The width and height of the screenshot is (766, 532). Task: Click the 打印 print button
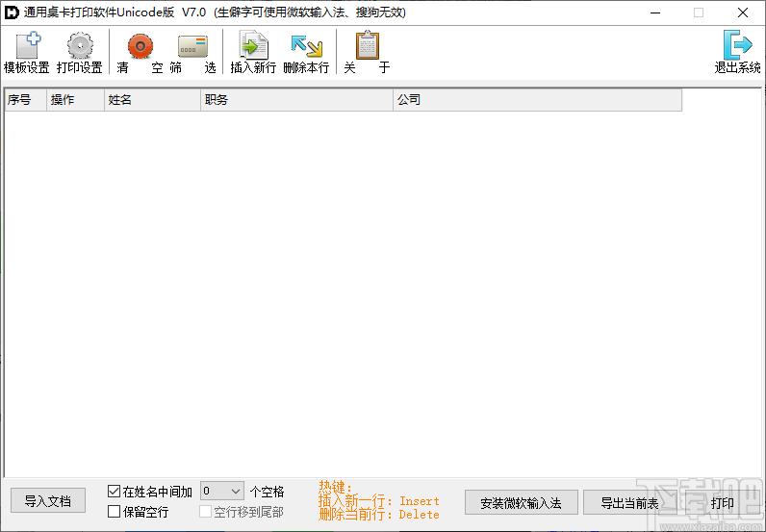[722, 503]
